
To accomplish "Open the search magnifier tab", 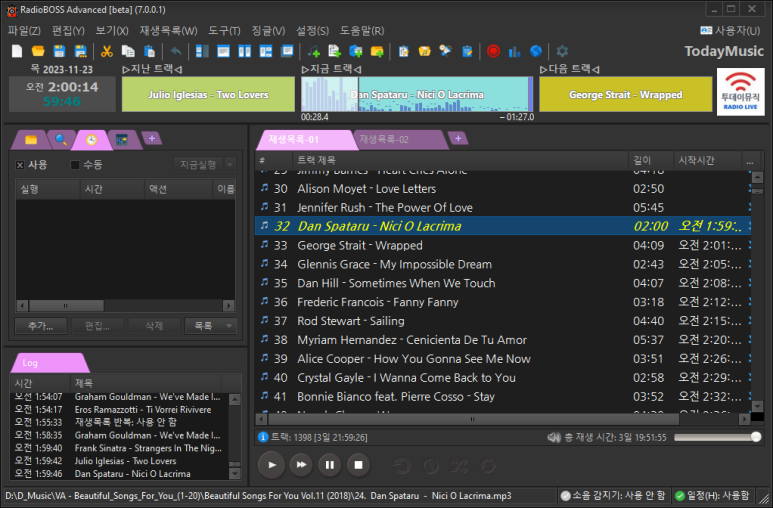I will point(61,140).
